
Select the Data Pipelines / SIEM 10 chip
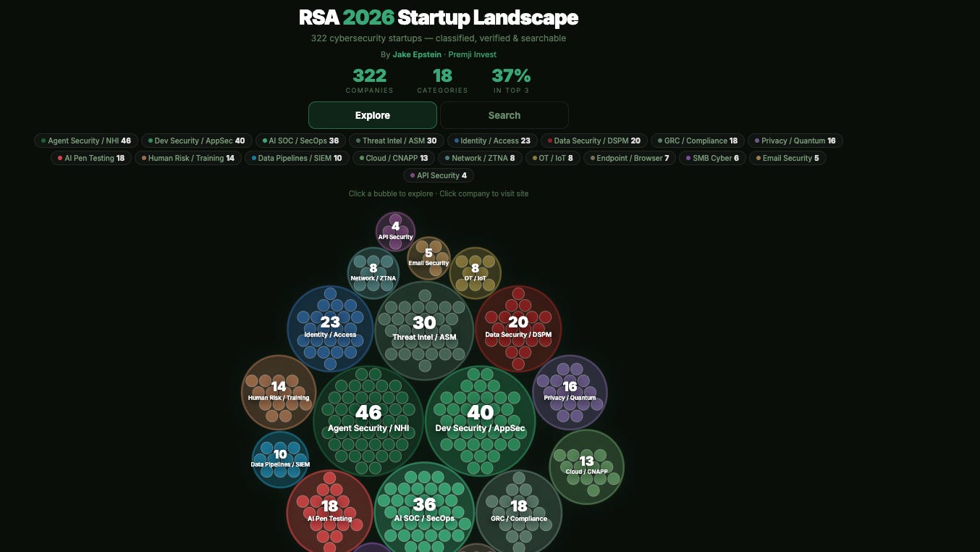click(297, 158)
